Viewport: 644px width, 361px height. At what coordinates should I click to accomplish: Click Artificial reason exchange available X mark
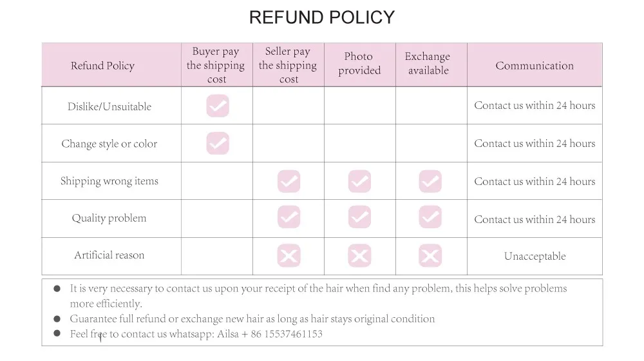tap(430, 256)
